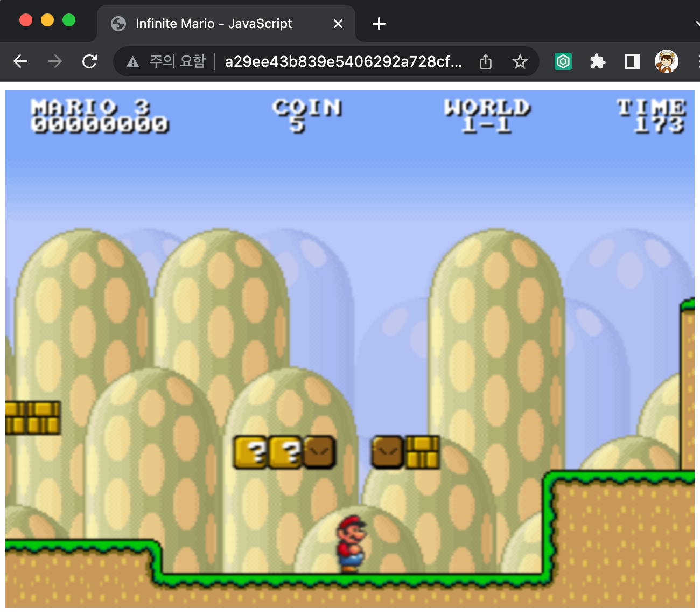Click the WORLD label in HUD
The height and width of the screenshot is (614, 700).
point(487,107)
